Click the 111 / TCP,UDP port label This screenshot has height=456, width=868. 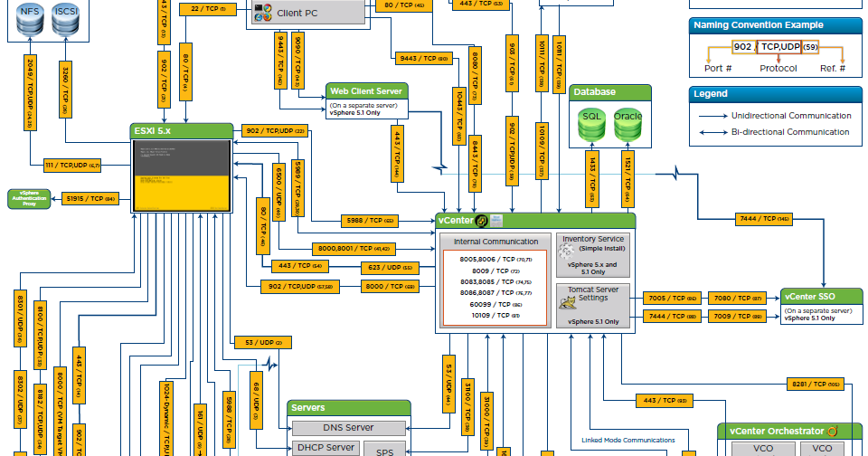click(72, 165)
